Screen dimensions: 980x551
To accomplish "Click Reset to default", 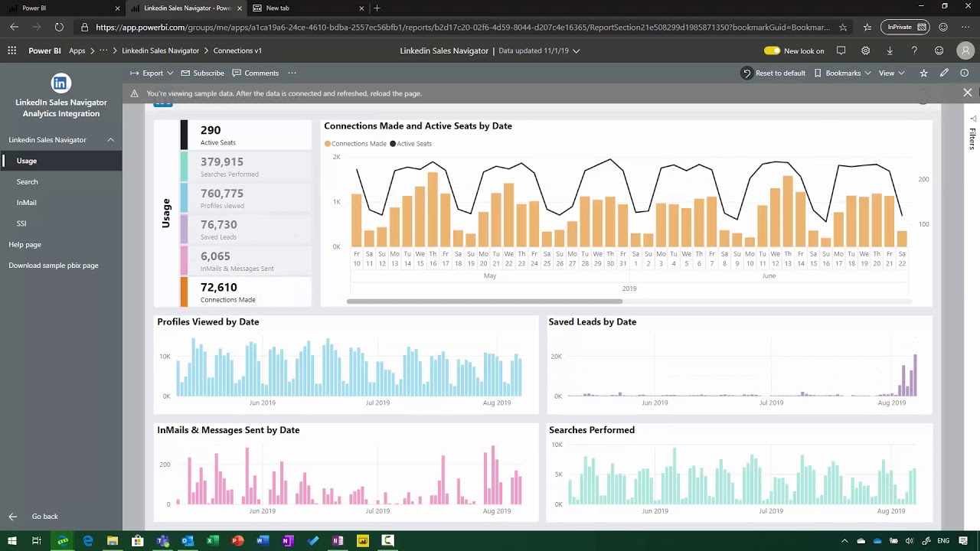I will click(773, 73).
